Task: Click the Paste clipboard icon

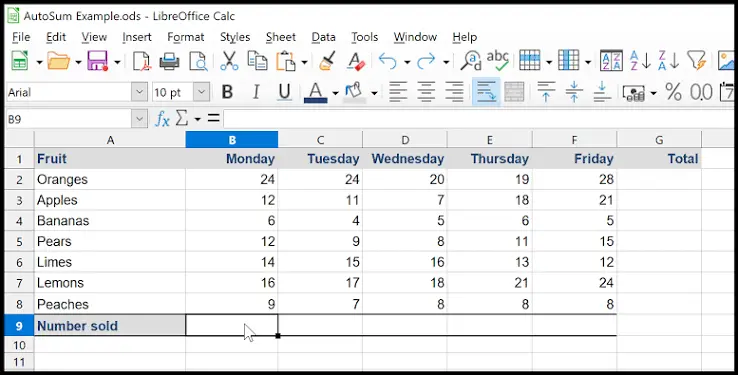Action: click(x=285, y=61)
